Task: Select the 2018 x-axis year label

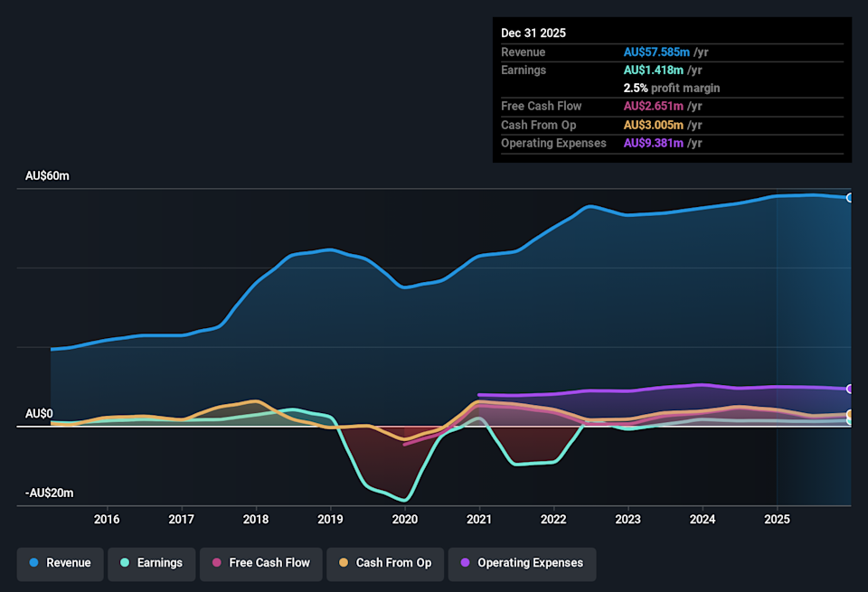Action: pos(256,520)
